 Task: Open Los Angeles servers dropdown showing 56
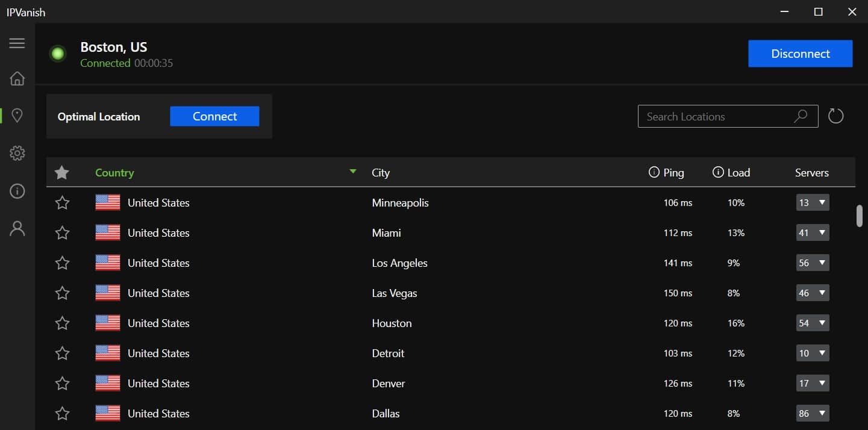click(813, 263)
